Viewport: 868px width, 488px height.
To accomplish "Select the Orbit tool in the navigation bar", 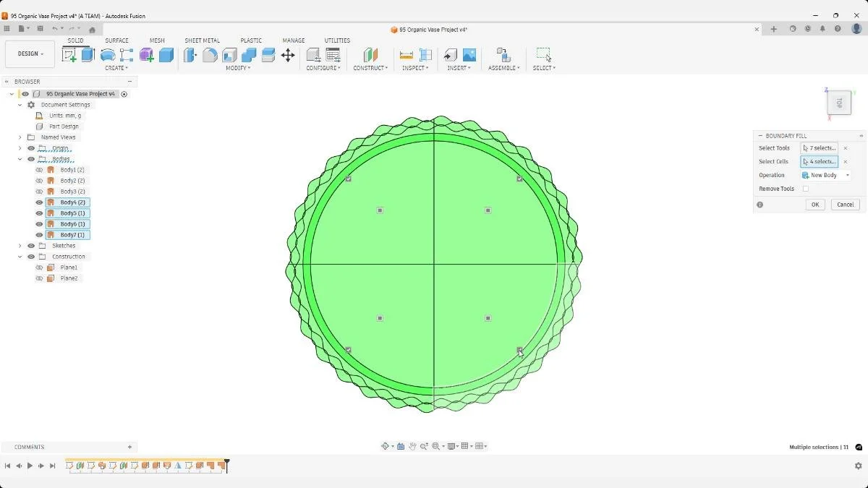I will (x=386, y=446).
